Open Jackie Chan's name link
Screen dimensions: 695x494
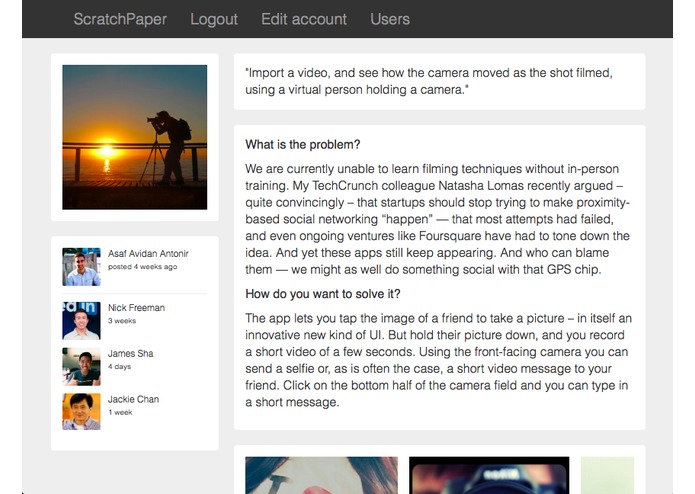pos(133,399)
